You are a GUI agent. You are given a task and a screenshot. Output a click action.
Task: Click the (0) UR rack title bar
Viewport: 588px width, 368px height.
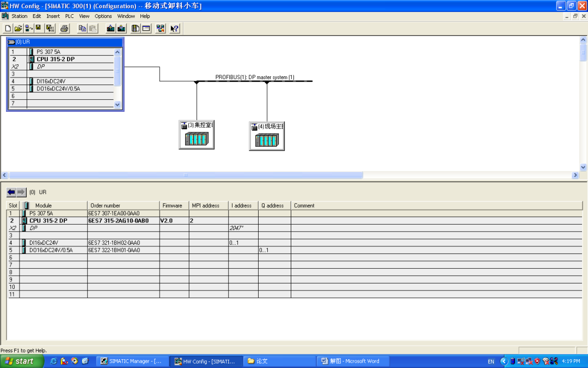[65, 41]
